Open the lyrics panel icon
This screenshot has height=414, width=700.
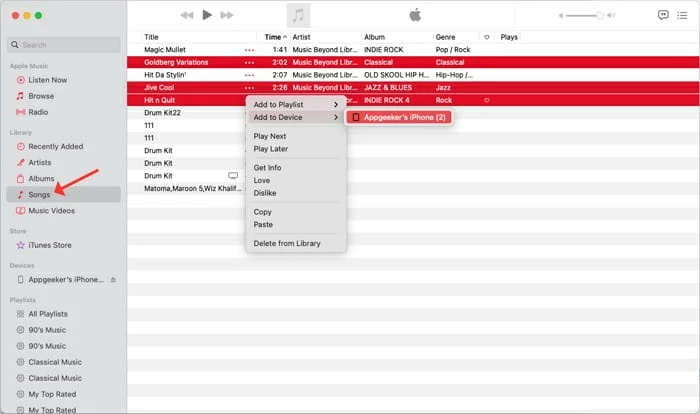[x=662, y=15]
